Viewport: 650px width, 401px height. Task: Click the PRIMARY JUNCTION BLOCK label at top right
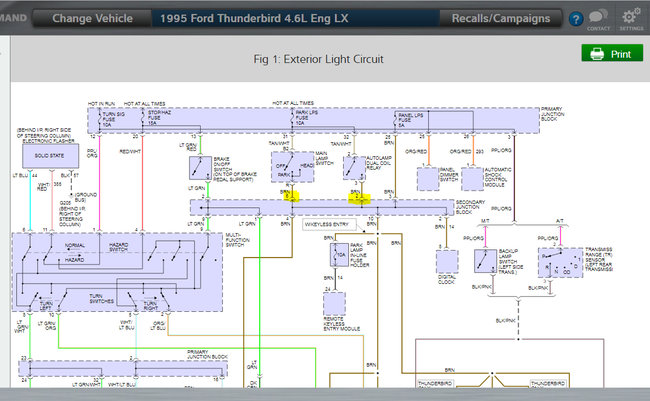point(552,114)
